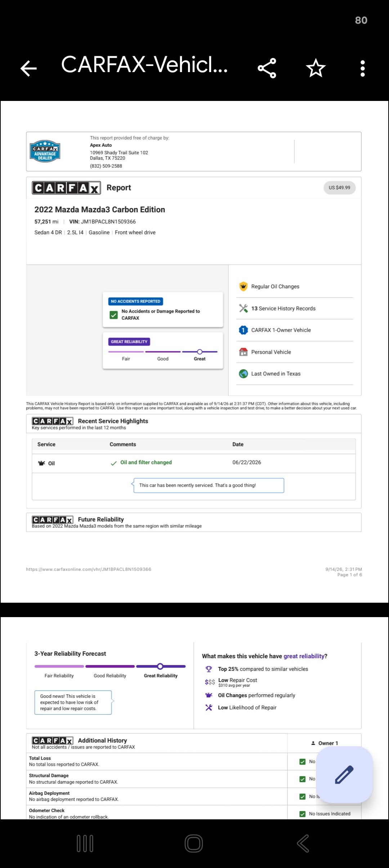Tap the US $49.99 price button
389x868 pixels.
point(339,187)
